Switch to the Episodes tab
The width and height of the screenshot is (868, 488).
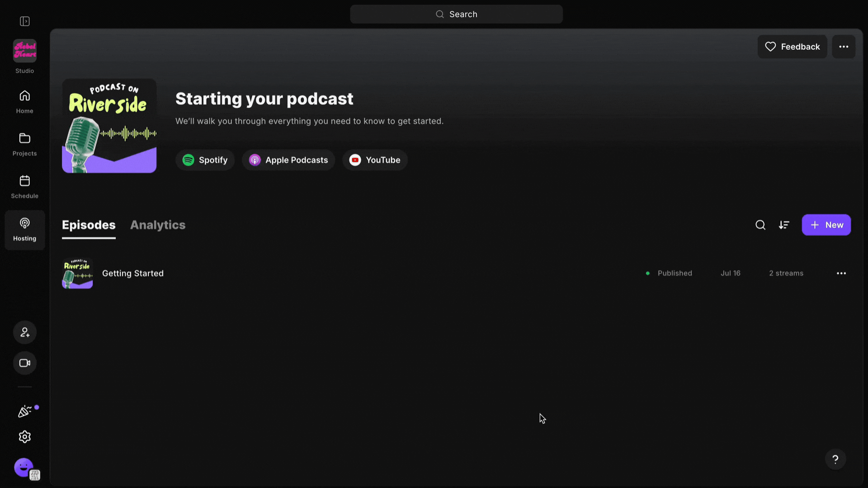89,225
